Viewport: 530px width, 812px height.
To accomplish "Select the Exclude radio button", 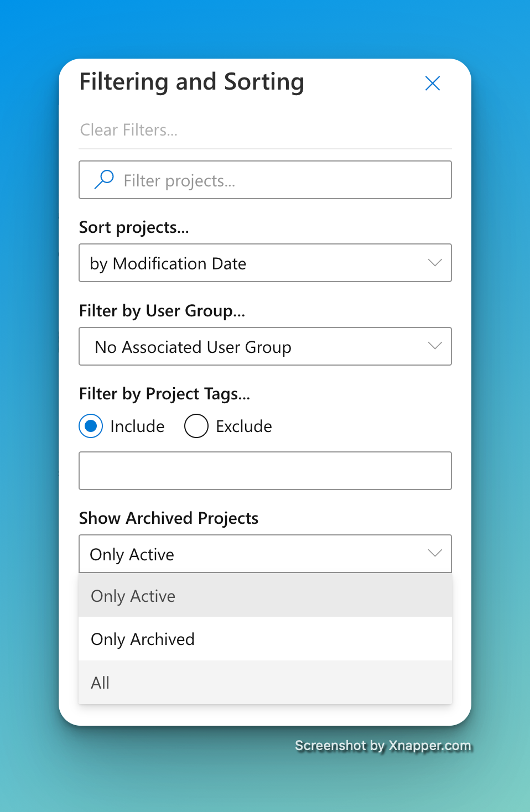I will tap(196, 426).
